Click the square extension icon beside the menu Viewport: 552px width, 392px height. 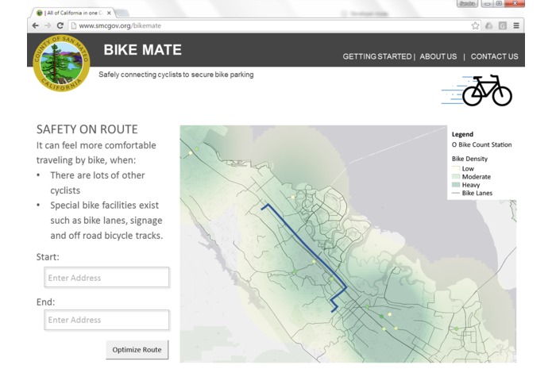503,25
